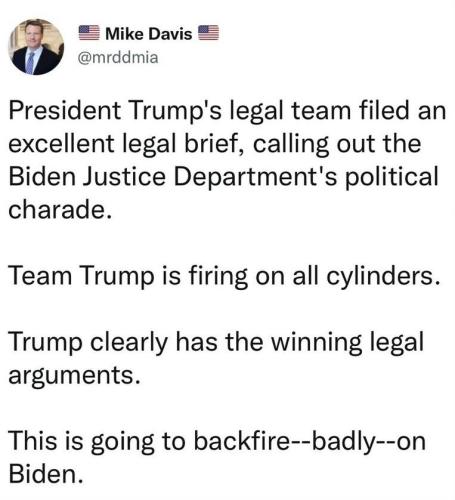This screenshot has width=455, height=500.
Task: Click the words "This is going to"
Action: pos(97,442)
